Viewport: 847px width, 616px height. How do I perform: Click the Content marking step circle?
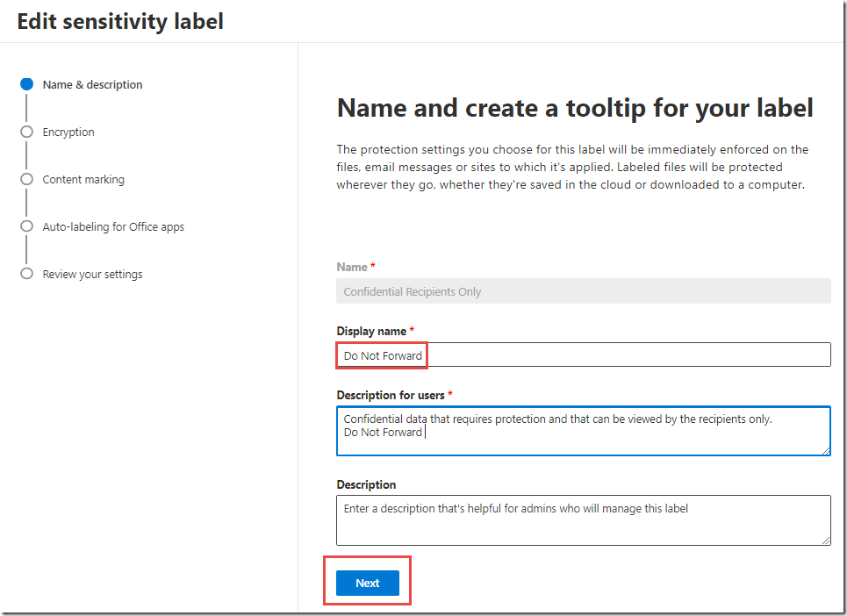26,179
